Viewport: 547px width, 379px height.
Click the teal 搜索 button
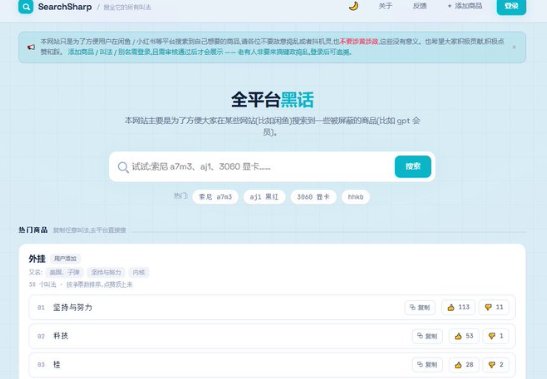(x=413, y=166)
